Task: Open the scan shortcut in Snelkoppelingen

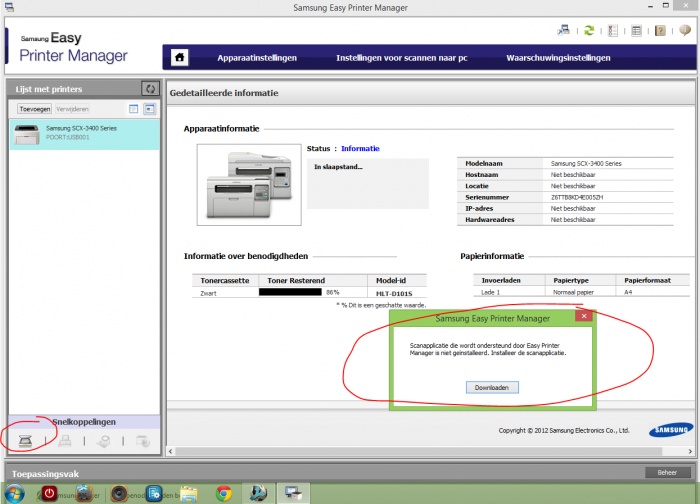Action: [x=25, y=441]
